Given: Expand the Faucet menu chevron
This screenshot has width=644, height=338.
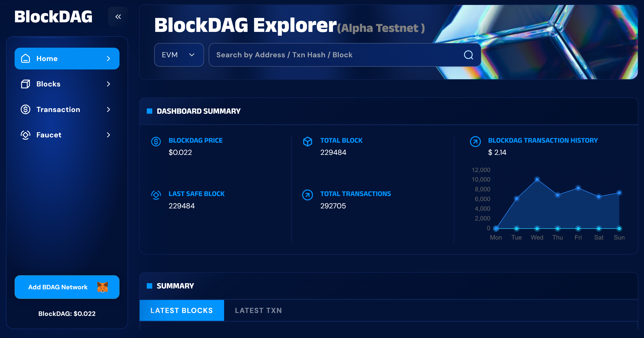Looking at the screenshot, I should tap(109, 135).
